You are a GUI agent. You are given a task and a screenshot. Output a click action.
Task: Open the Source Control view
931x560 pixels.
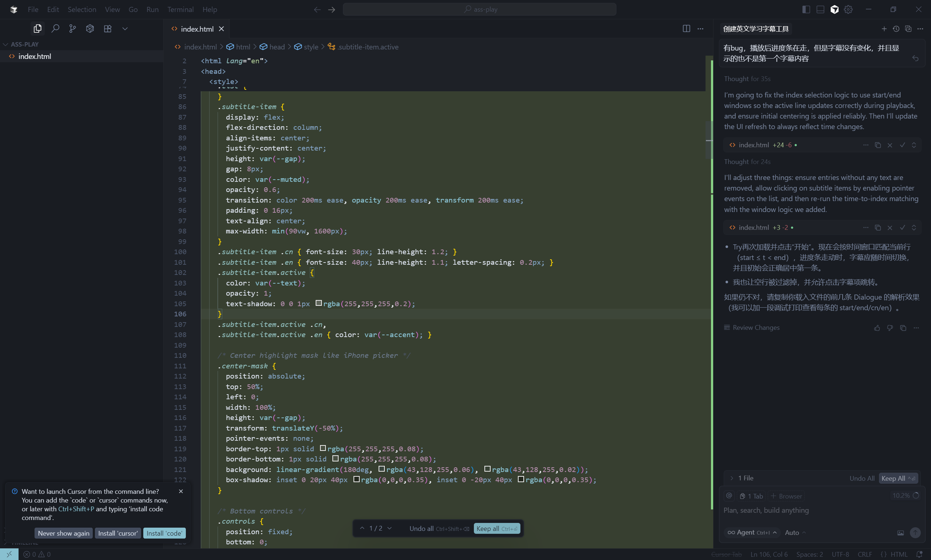[x=72, y=28]
